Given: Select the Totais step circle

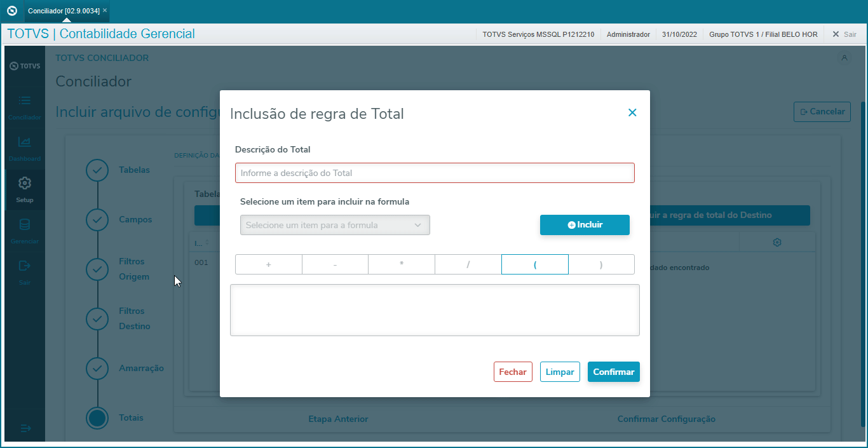Looking at the screenshot, I should pos(97,418).
